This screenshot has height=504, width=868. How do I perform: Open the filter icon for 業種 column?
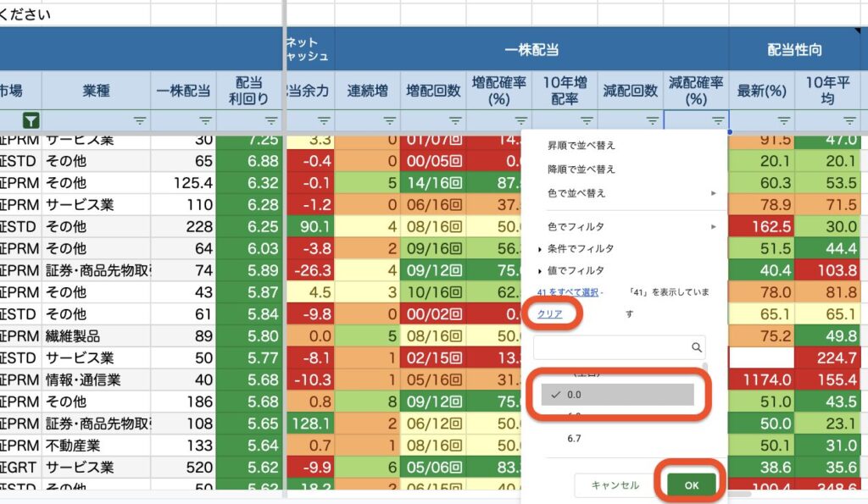140,121
